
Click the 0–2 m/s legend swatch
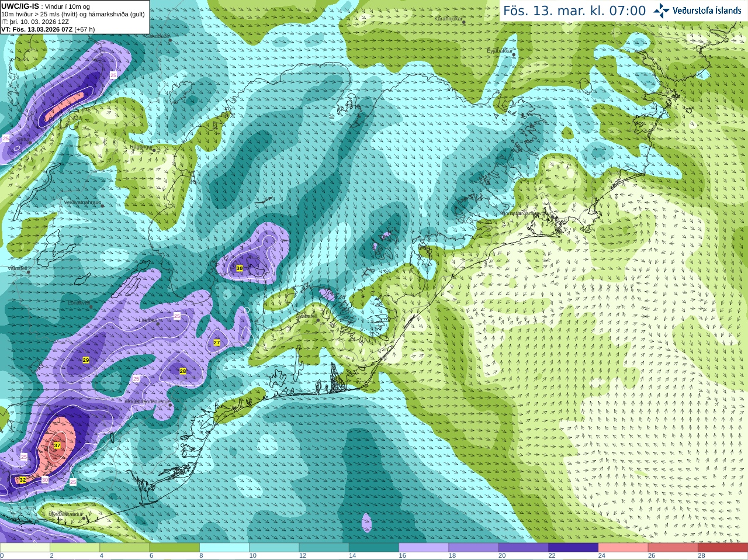click(25, 548)
